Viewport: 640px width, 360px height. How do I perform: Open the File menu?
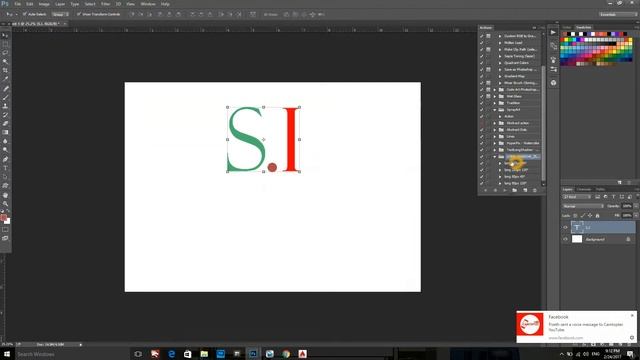18,4
